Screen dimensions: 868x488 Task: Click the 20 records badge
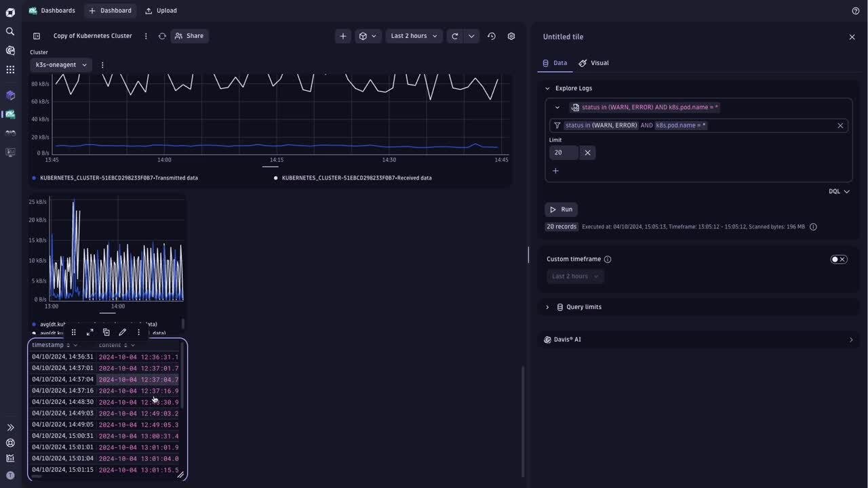(x=561, y=226)
